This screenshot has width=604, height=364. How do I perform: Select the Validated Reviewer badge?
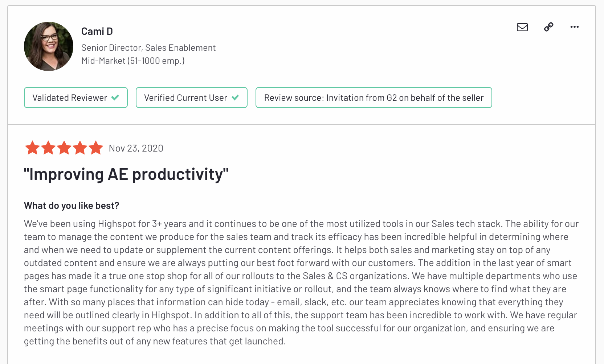(x=70, y=98)
